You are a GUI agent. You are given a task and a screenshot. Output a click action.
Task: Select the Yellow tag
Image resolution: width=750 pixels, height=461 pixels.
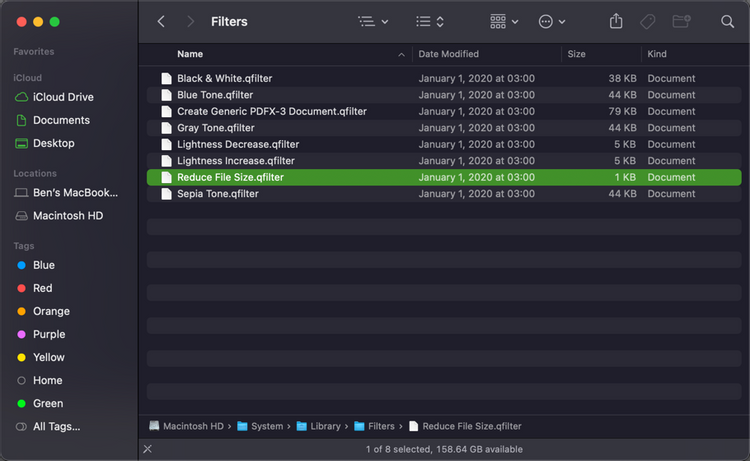pyautogui.click(x=48, y=357)
